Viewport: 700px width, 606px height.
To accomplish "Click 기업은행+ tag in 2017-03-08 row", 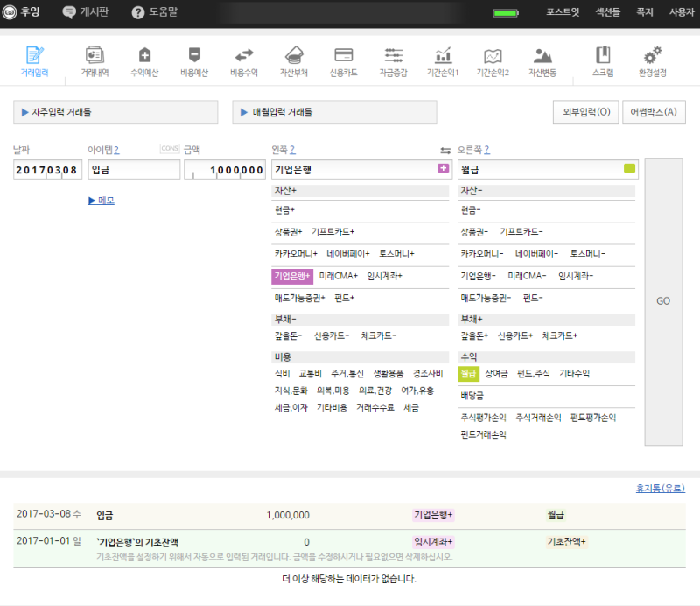I will (433, 515).
